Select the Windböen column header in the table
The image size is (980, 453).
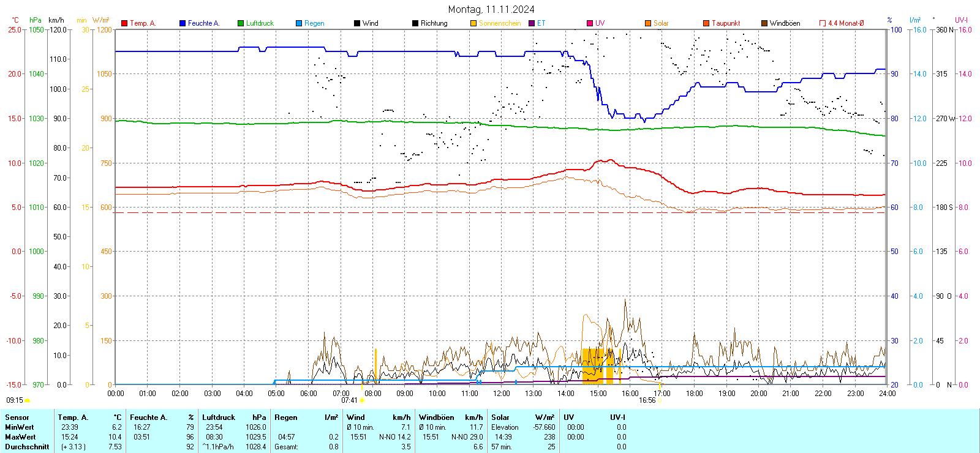pyautogui.click(x=436, y=417)
